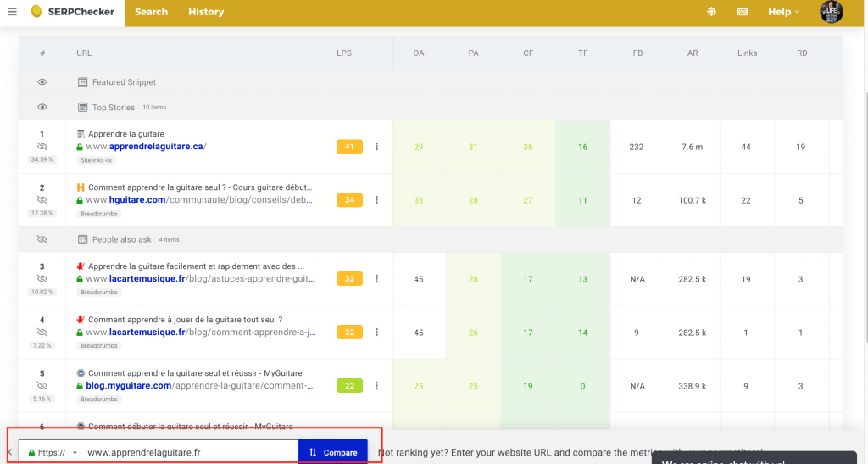The image size is (868, 464).
Task: Toggle the theme sun icon
Action: [711, 12]
